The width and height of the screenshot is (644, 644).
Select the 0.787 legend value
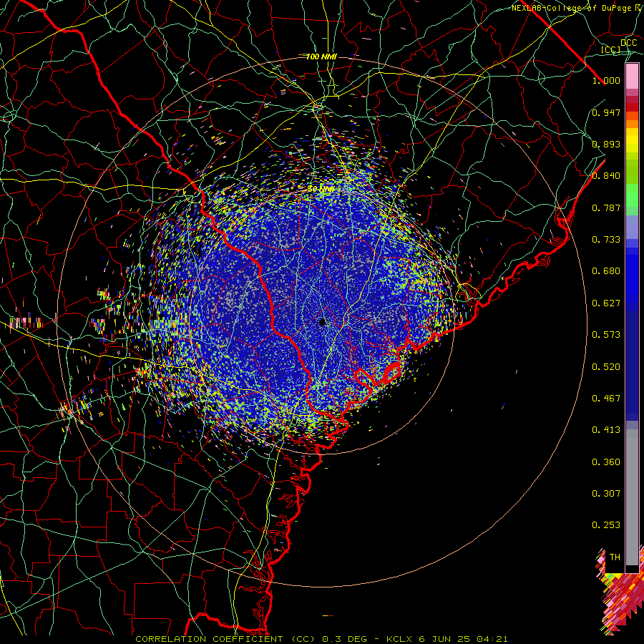pyautogui.click(x=606, y=208)
